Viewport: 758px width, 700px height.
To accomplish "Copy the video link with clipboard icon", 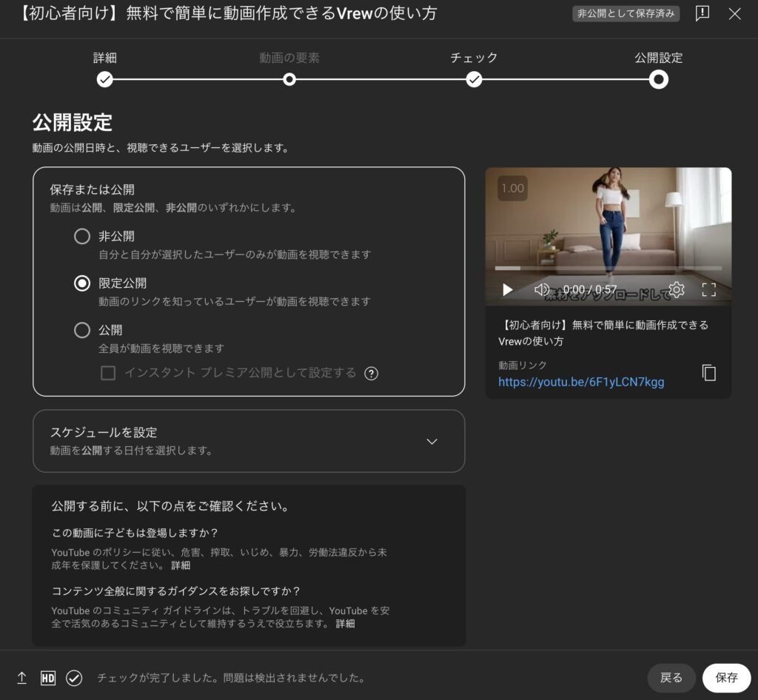I will coord(708,372).
